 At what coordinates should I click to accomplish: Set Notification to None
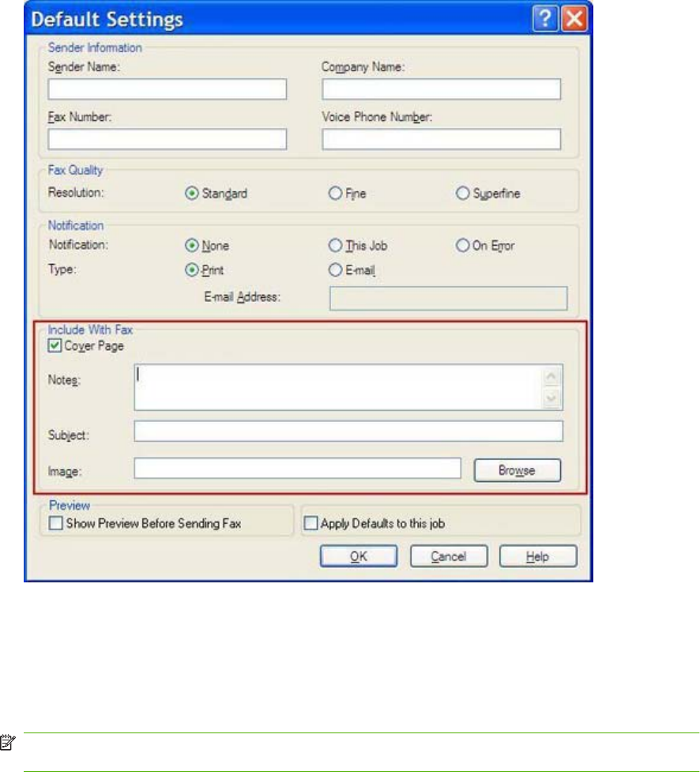[191, 245]
